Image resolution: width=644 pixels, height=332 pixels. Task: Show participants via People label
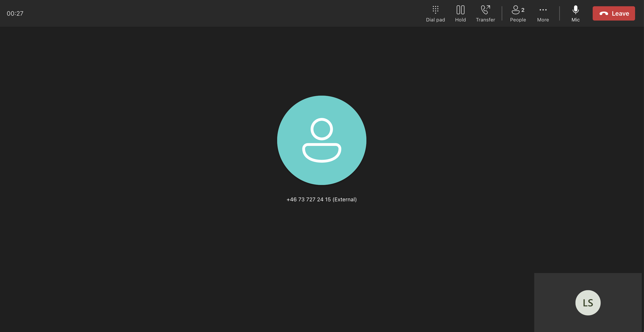tap(518, 20)
